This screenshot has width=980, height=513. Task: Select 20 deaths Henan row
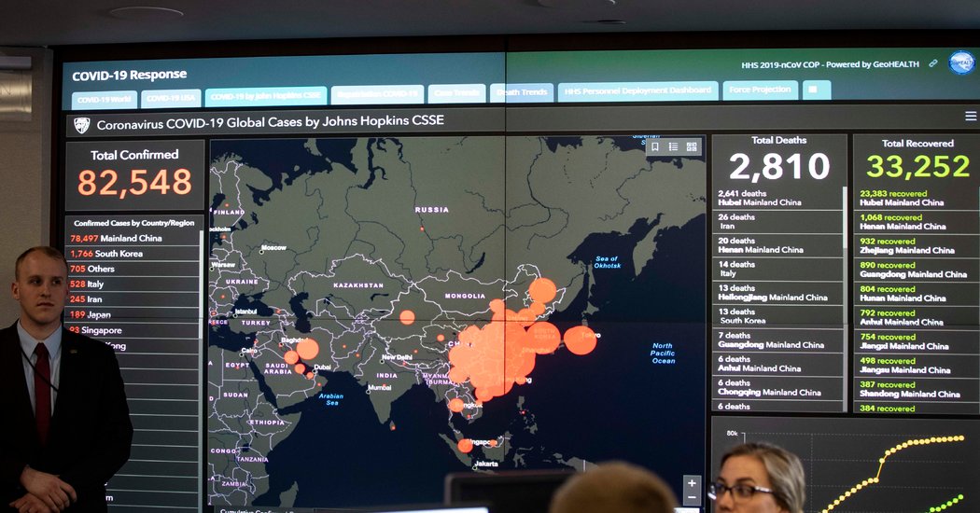point(777,245)
